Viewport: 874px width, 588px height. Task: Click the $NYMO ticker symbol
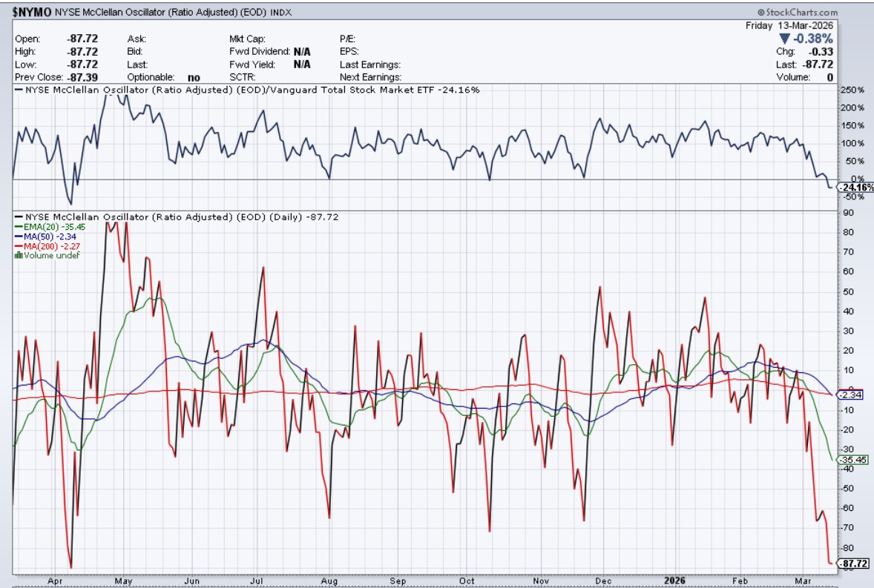pyautogui.click(x=33, y=12)
